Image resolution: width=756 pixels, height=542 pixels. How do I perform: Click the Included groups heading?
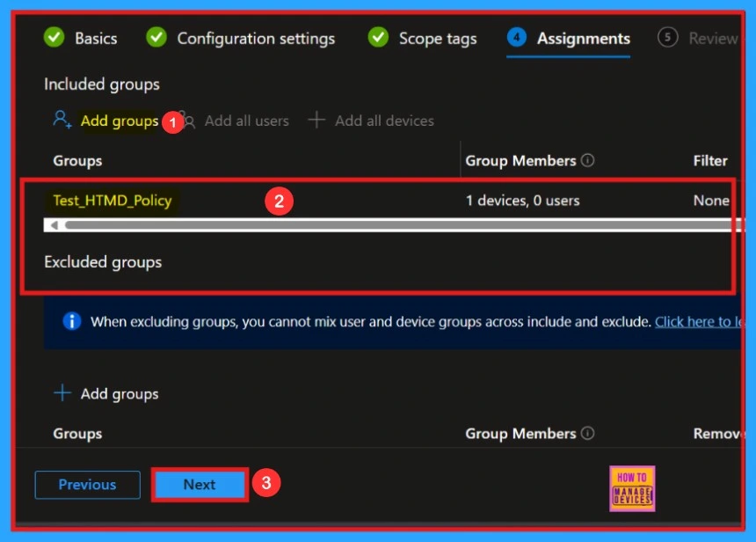tap(102, 84)
